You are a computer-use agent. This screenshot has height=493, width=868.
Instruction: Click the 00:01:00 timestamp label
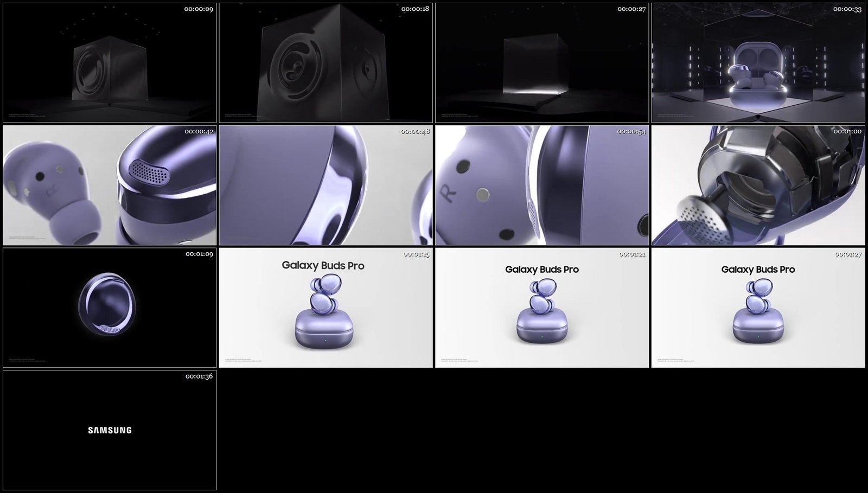[847, 131]
